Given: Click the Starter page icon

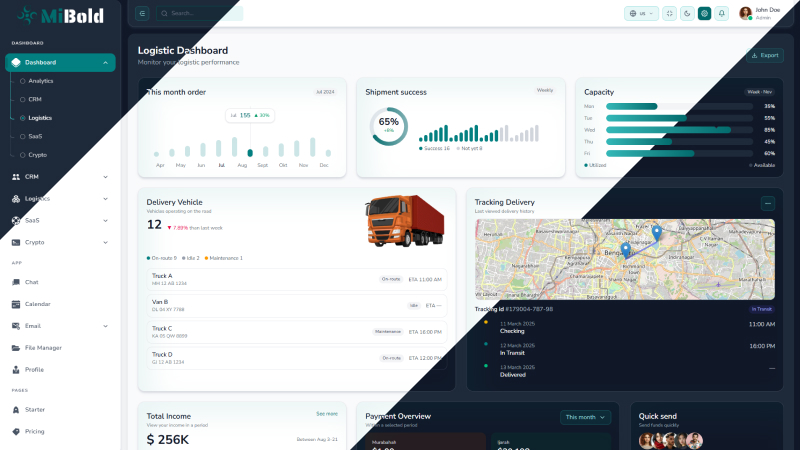Looking at the screenshot, I should (x=16, y=410).
